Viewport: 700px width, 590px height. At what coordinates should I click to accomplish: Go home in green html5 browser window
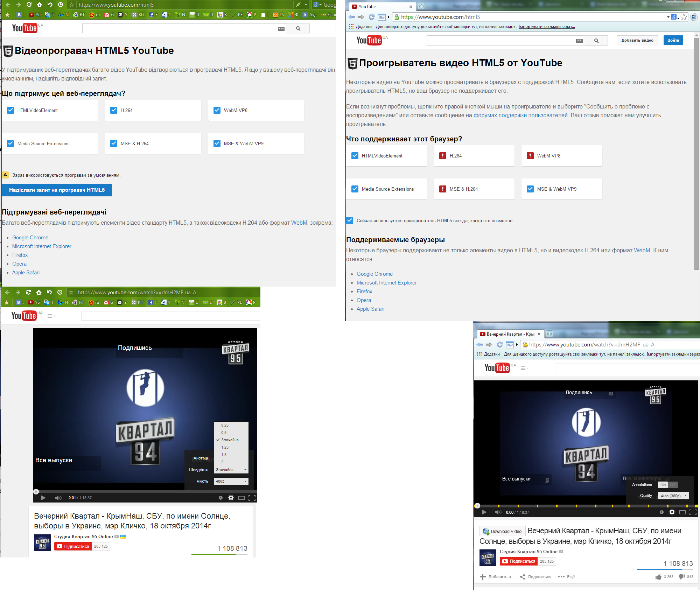tap(40, 5)
